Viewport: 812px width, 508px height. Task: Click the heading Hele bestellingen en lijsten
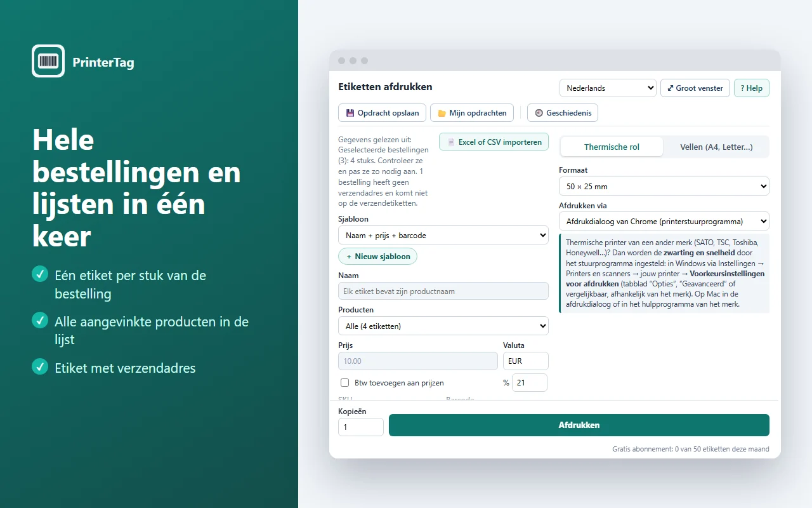tap(136, 188)
